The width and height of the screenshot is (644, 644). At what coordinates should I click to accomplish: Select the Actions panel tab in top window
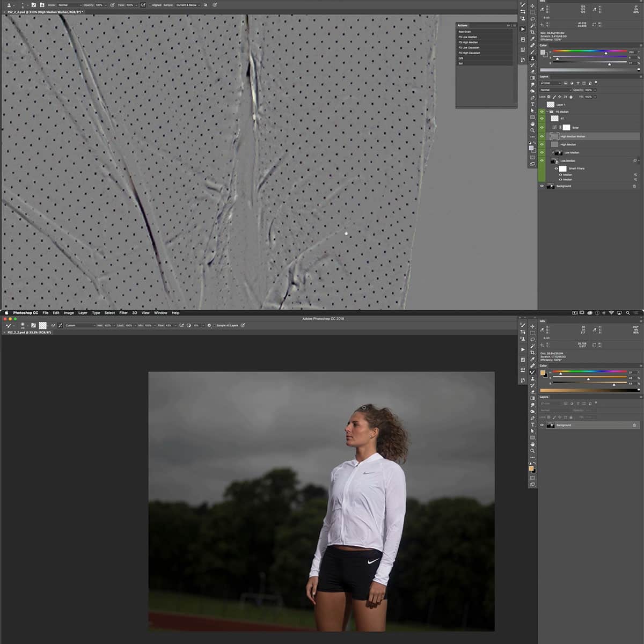point(463,25)
